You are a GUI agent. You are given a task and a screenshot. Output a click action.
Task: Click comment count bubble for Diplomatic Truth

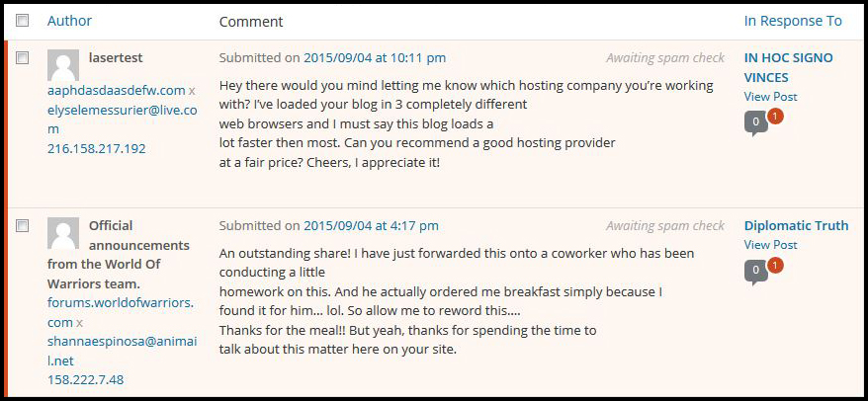pos(755,270)
